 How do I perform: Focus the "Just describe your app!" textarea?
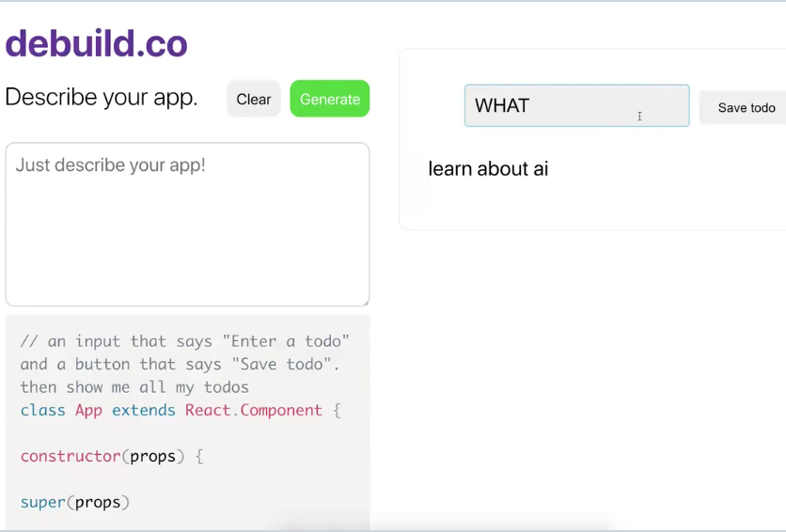187,224
